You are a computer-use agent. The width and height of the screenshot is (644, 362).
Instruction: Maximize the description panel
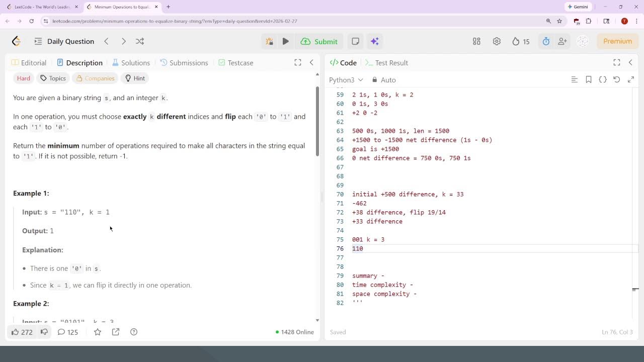pos(298,62)
